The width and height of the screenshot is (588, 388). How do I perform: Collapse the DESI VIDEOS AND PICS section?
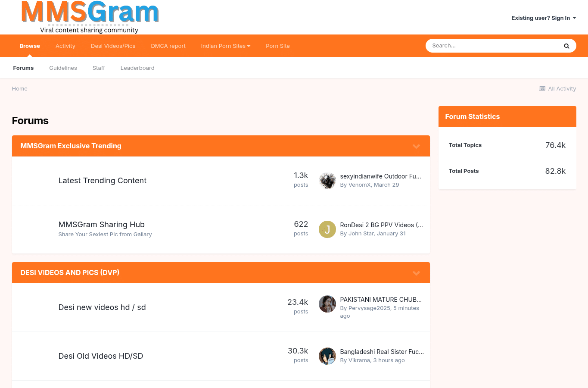(x=416, y=273)
